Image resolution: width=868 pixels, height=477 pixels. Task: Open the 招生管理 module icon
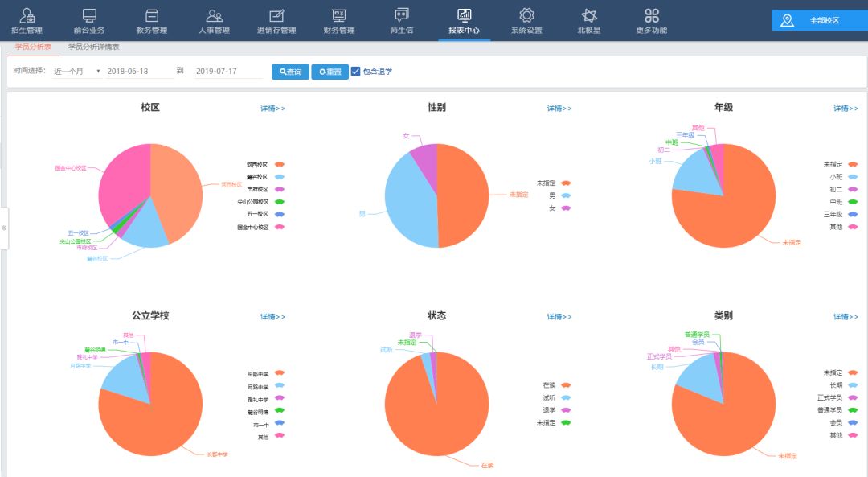(27, 15)
